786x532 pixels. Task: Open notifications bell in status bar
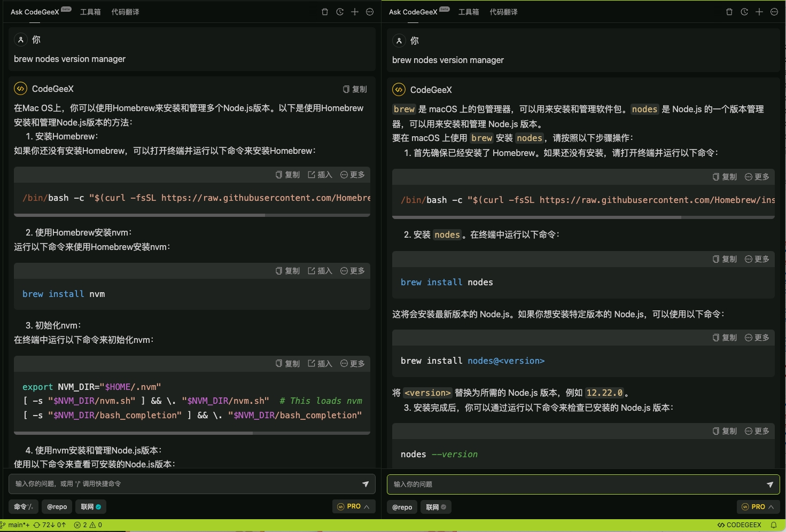tap(774, 525)
